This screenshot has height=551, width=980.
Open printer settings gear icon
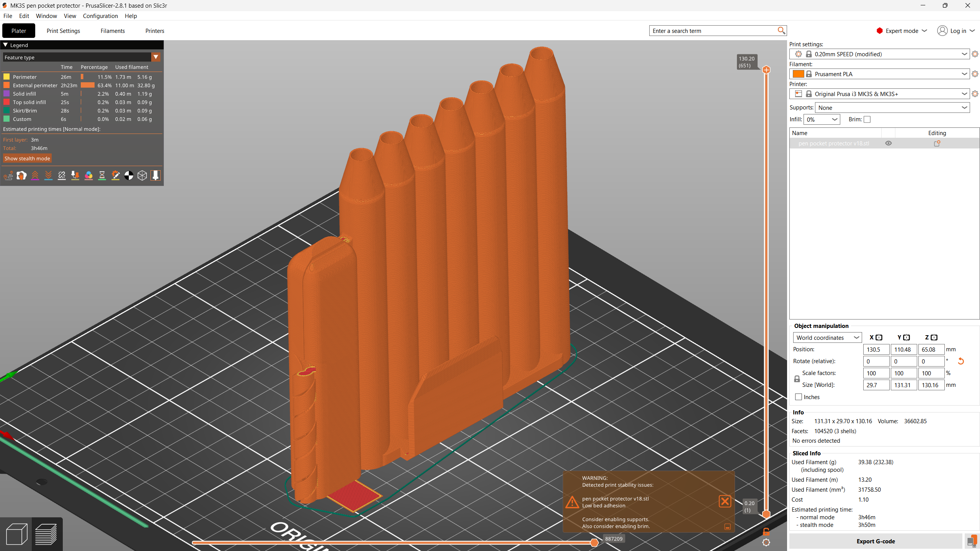point(975,94)
